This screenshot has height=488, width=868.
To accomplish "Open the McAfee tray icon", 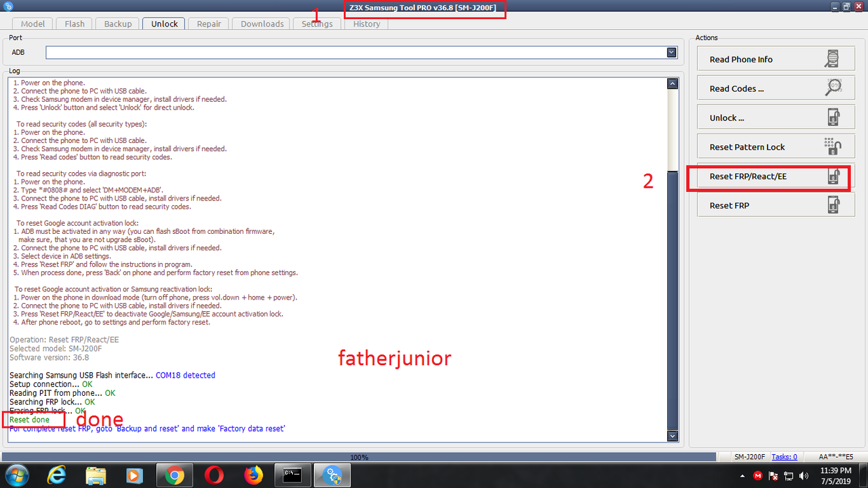I will 758,476.
